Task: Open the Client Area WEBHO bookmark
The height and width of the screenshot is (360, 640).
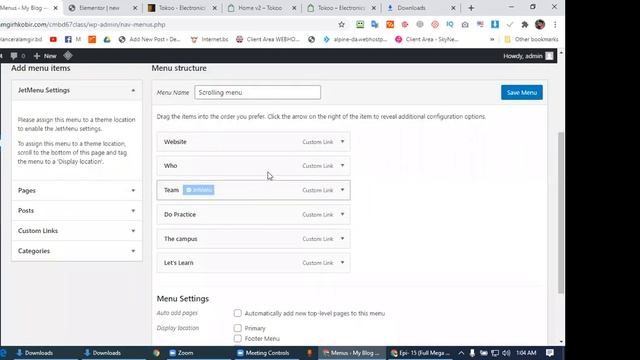Action: point(268,40)
